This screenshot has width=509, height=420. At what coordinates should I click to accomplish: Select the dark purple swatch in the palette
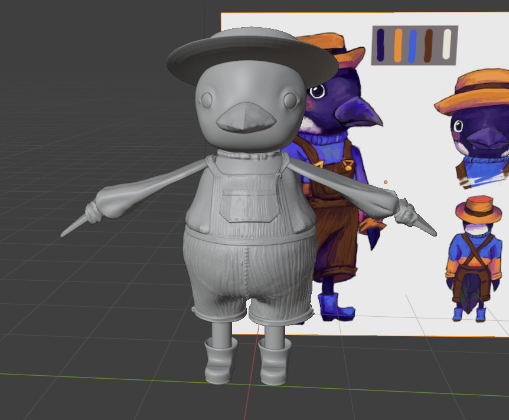tap(381, 45)
